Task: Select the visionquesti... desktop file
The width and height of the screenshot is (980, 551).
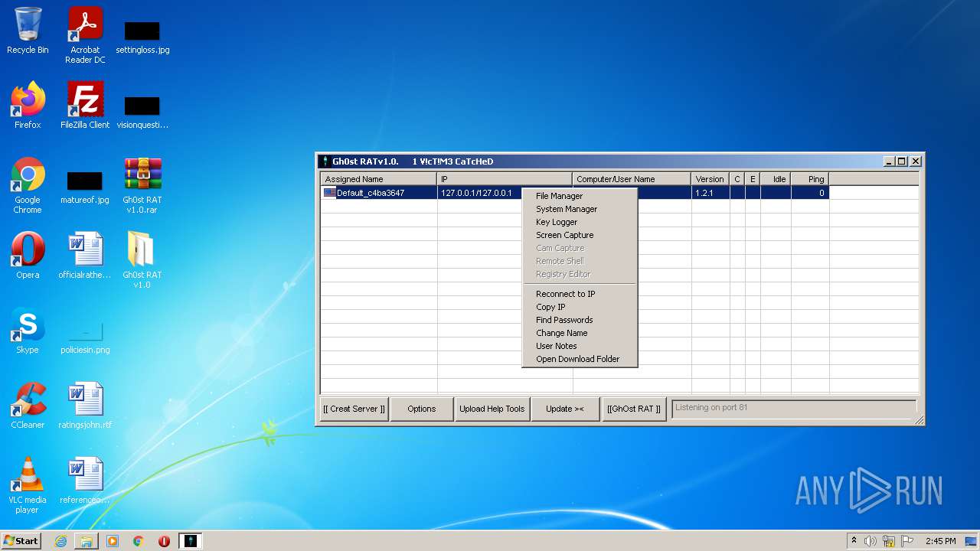Action: click(x=142, y=111)
